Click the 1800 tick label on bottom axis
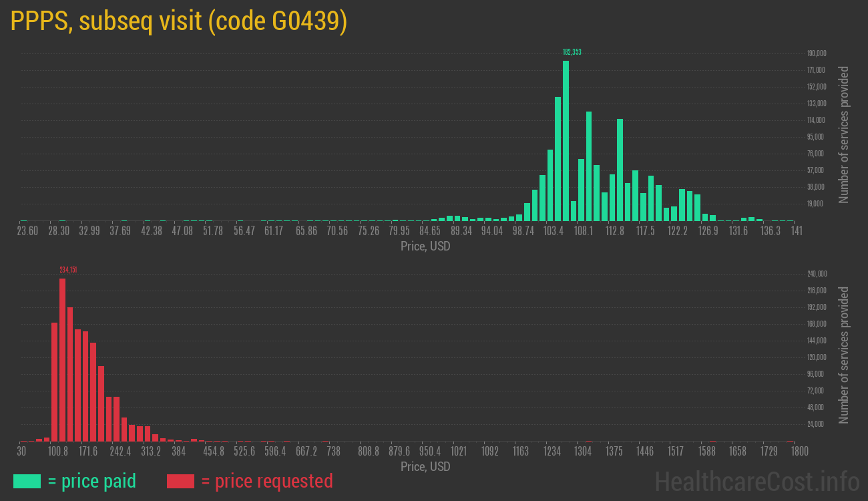 point(799,451)
